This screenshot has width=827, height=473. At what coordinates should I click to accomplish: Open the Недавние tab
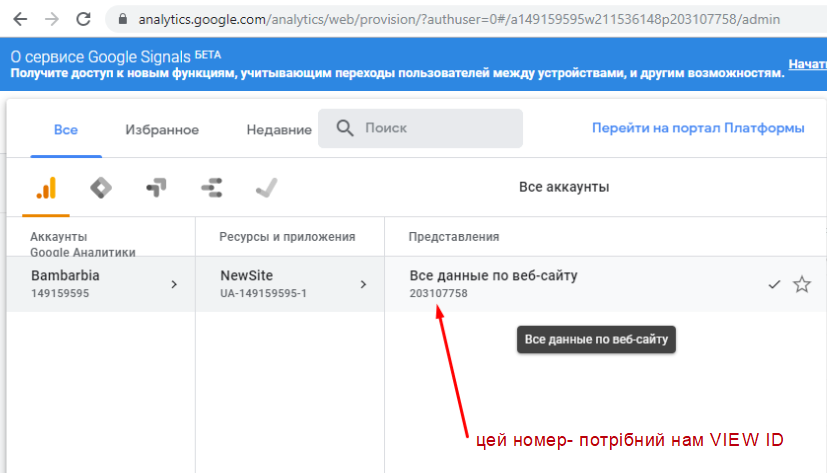(x=279, y=130)
